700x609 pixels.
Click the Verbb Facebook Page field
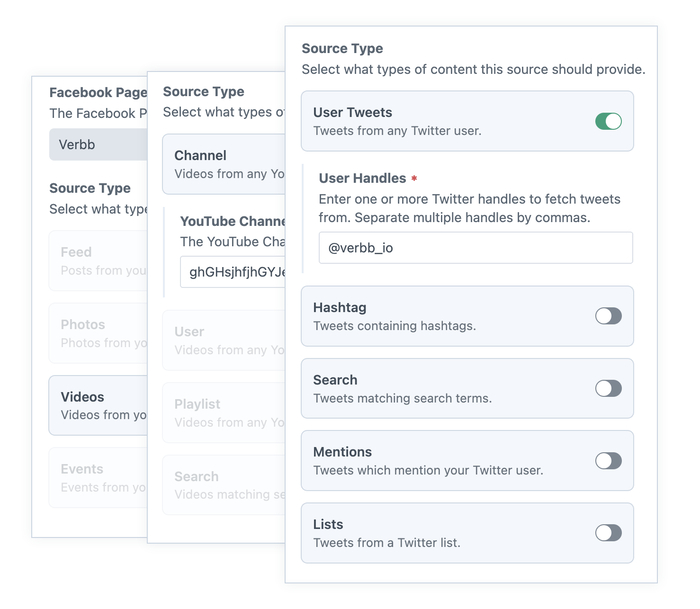pos(98,145)
